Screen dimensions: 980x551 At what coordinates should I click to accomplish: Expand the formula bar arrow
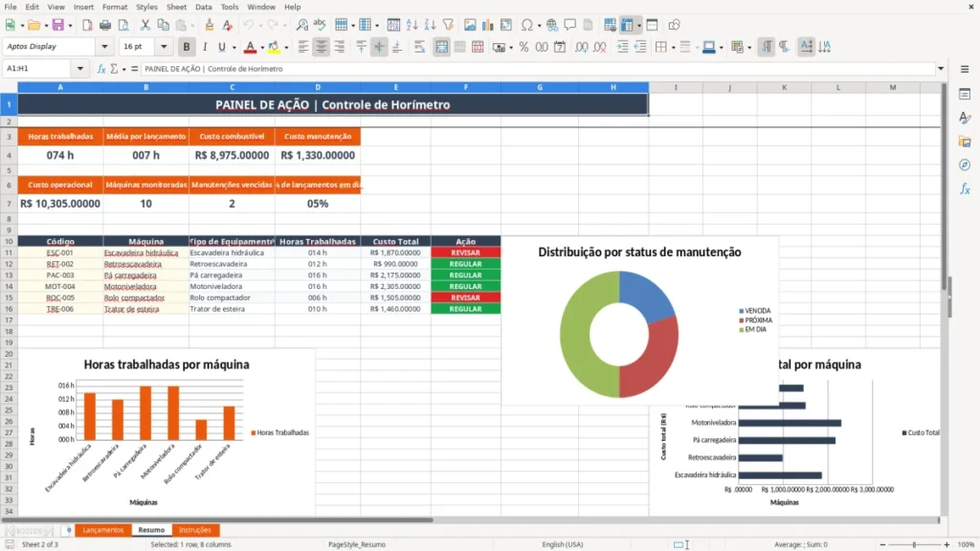coord(941,69)
